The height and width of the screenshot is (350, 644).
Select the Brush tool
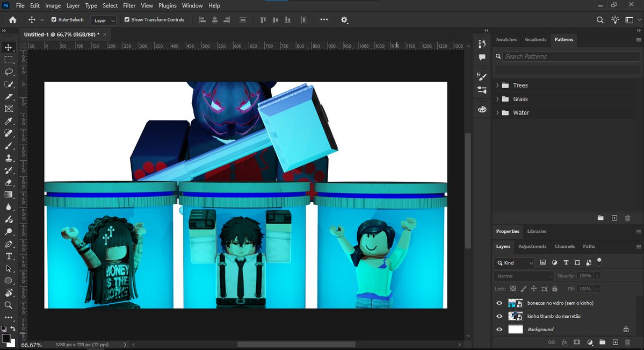(9, 146)
